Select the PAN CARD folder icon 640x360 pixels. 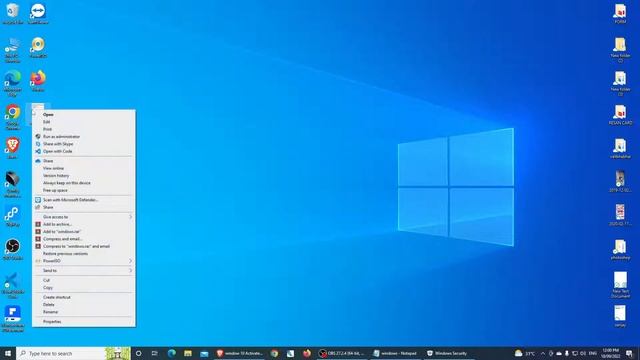(620, 115)
